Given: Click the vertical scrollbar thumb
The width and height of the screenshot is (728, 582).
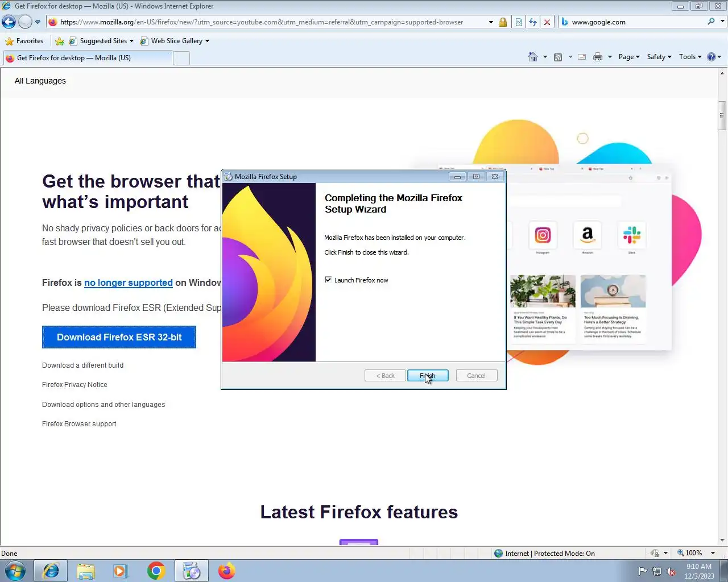Looking at the screenshot, I should [722, 116].
